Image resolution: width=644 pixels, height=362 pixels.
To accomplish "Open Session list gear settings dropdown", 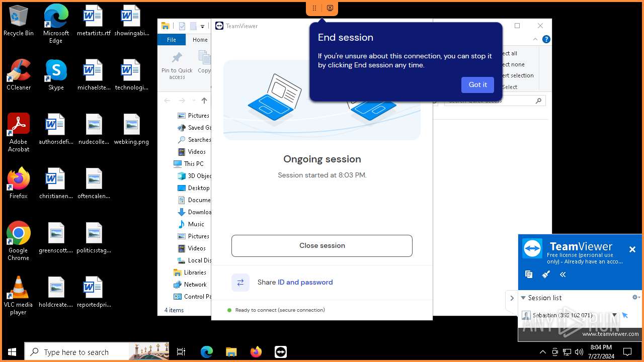I will click(x=636, y=298).
